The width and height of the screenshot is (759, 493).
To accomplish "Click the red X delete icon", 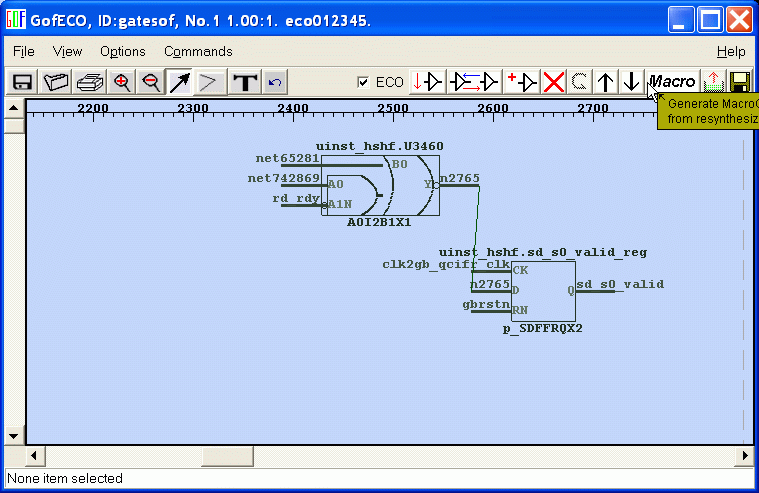I will point(553,82).
